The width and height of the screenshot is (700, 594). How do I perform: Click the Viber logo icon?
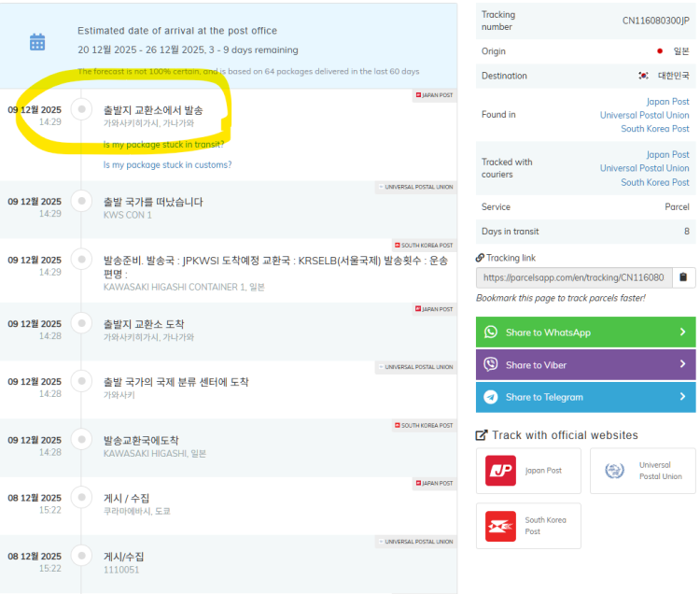pyautogui.click(x=491, y=364)
